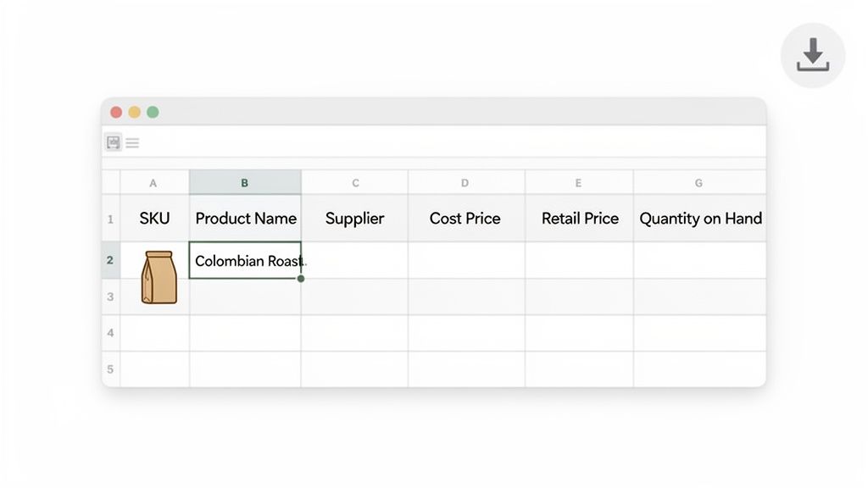Screen dimensions: 868x488
Task: Click the green traffic light window button
Action: [x=153, y=111]
